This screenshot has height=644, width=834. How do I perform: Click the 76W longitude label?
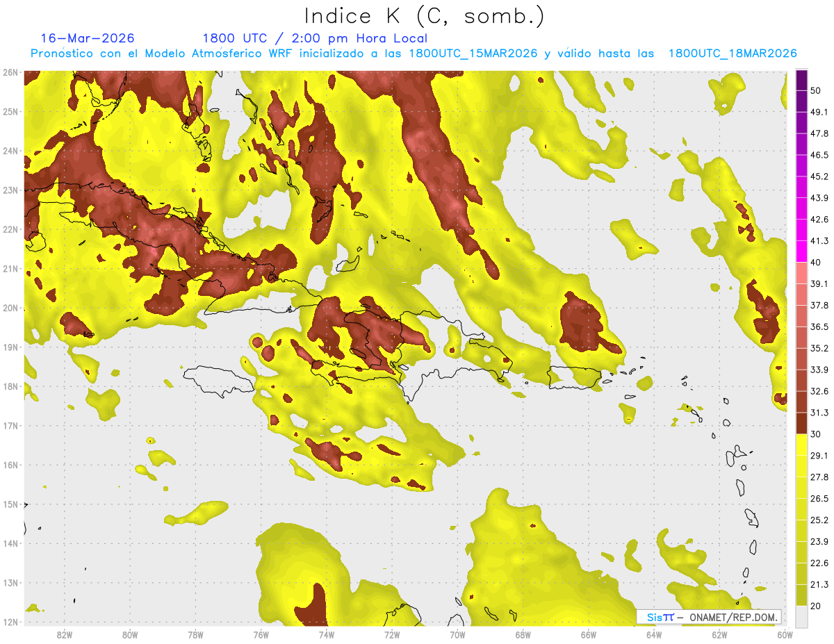click(261, 634)
